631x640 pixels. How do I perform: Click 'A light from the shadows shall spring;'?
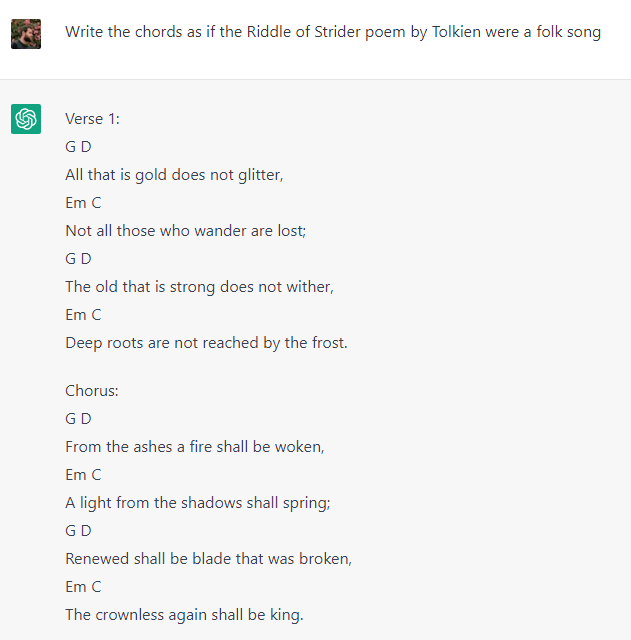[x=198, y=502]
